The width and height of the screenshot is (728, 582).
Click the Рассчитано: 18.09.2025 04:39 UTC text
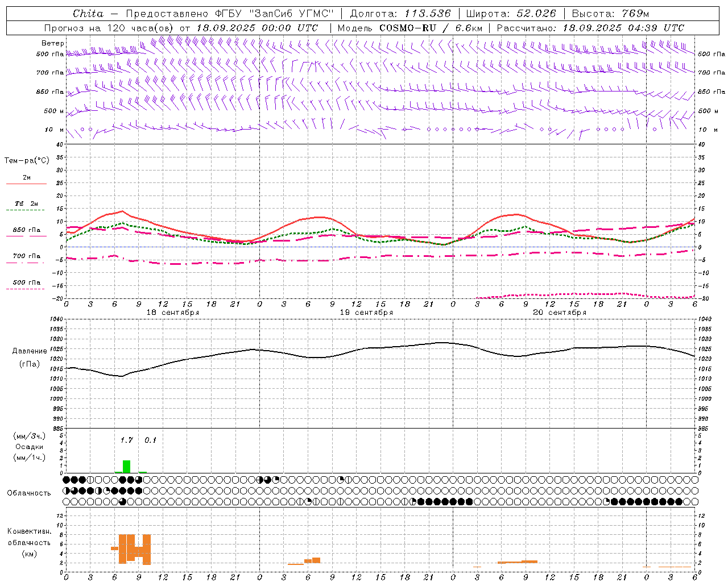tap(590, 28)
